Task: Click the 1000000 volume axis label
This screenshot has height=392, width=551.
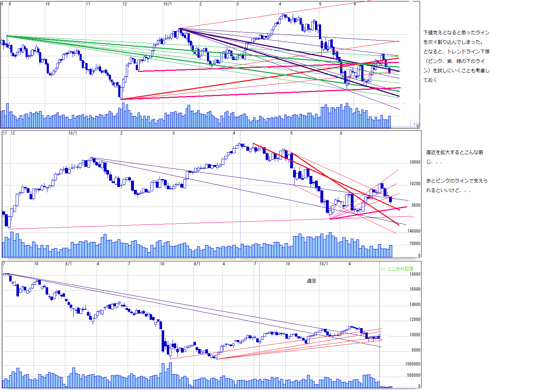Action: click(413, 364)
